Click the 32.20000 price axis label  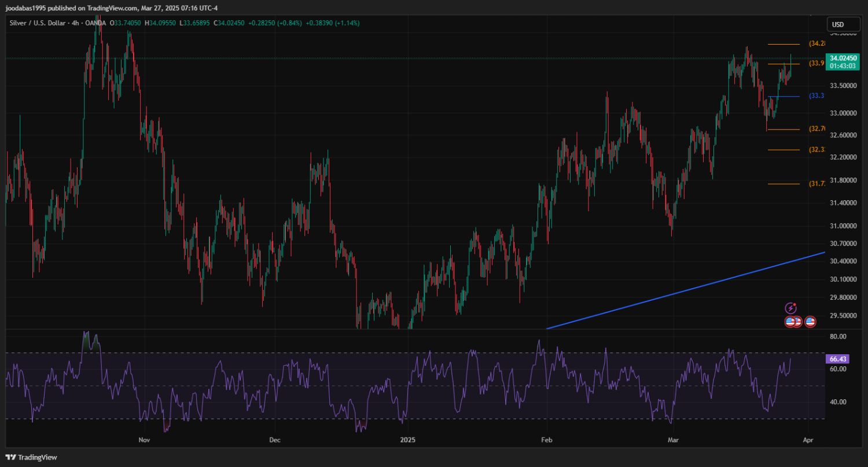843,157
